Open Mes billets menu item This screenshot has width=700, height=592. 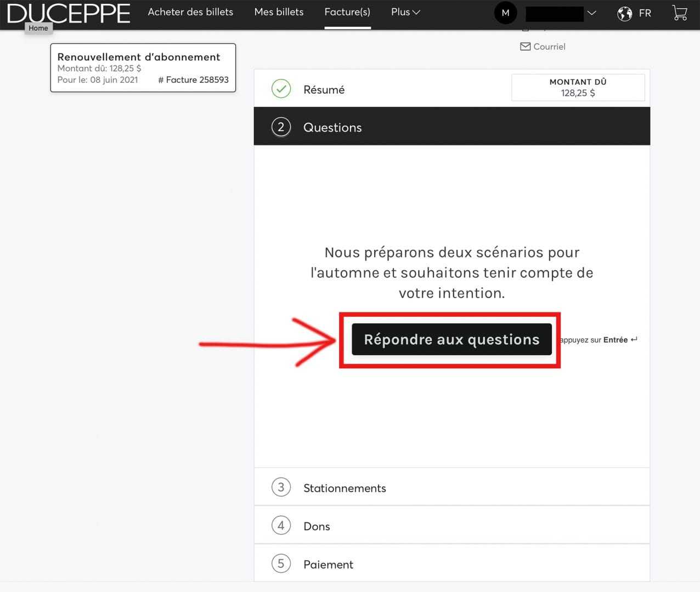[279, 12]
